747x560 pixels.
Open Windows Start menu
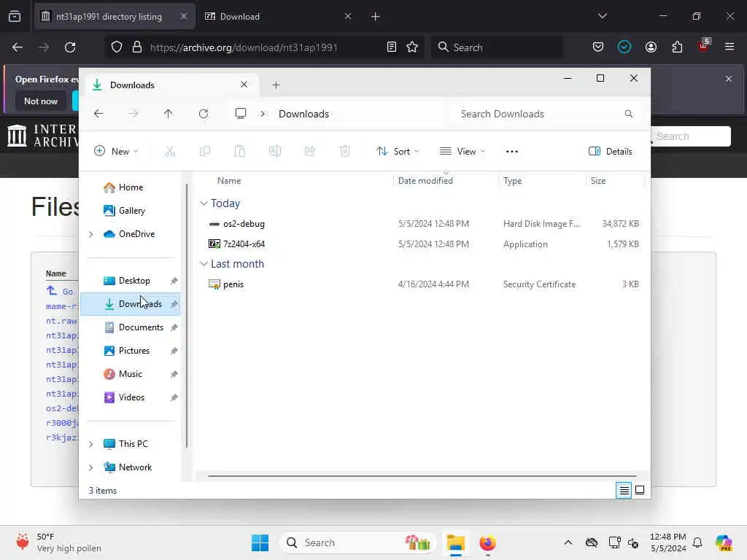tap(260, 542)
